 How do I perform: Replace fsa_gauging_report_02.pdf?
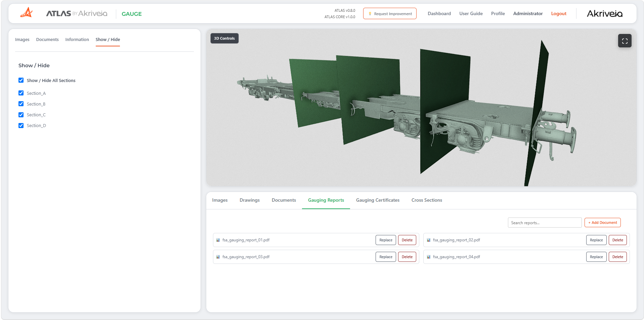(x=596, y=240)
